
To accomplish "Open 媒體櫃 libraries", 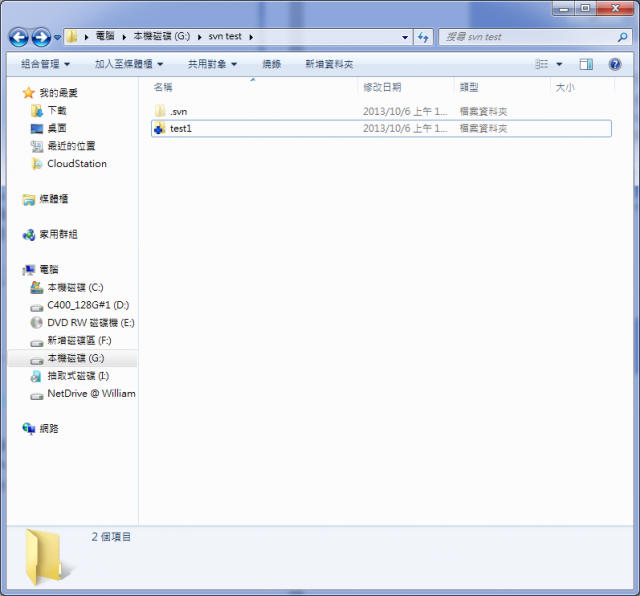I will click(x=53, y=199).
